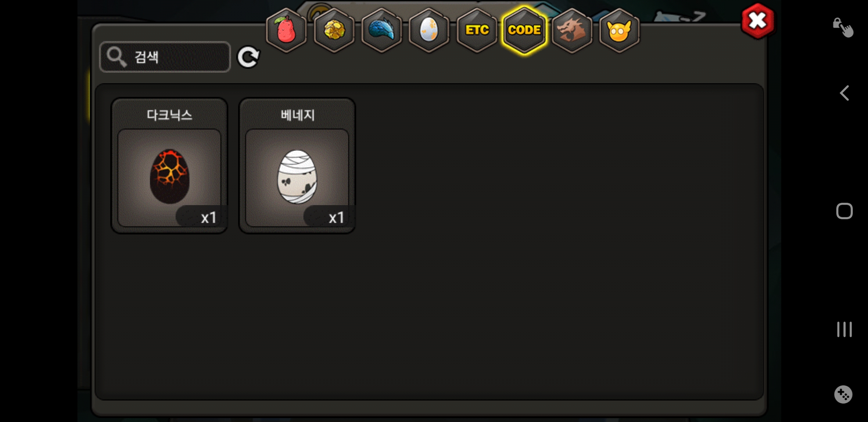Select the blue dragon scale tab
Screen dimensions: 868x422
382,30
